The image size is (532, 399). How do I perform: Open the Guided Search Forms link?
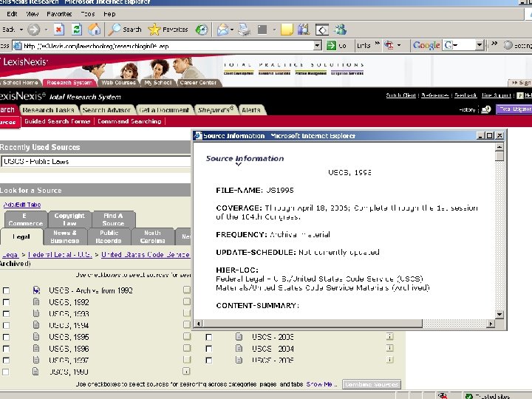coord(58,121)
